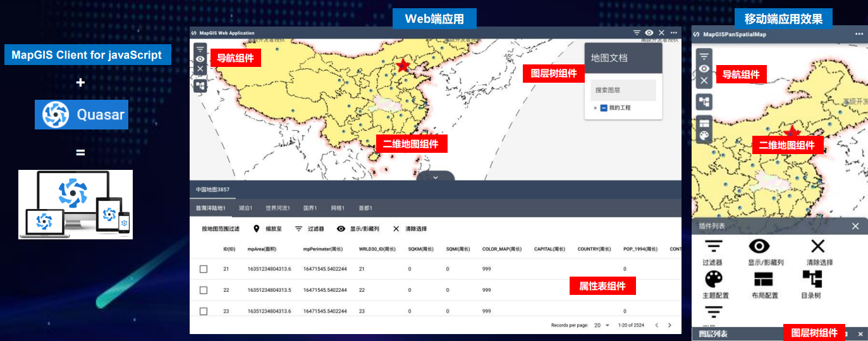Click the red star on mobile map
This screenshot has height=341, width=868.
coord(791,131)
